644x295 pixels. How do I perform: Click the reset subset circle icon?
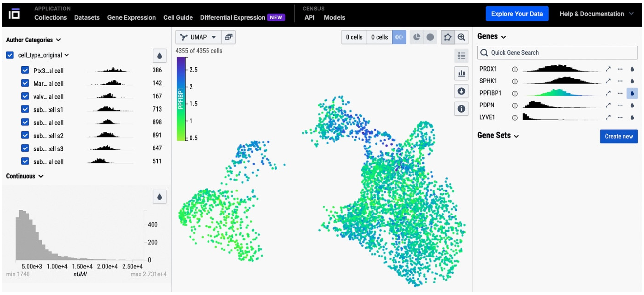[430, 37]
